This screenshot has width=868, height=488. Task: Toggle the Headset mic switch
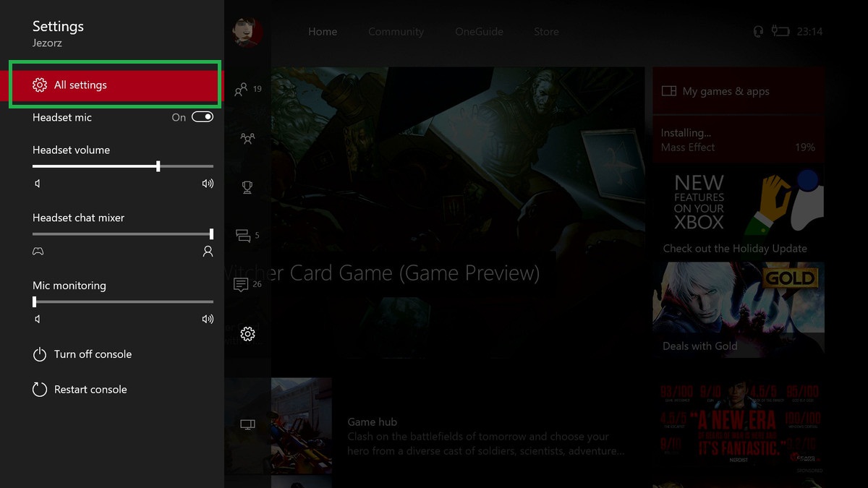click(x=203, y=117)
